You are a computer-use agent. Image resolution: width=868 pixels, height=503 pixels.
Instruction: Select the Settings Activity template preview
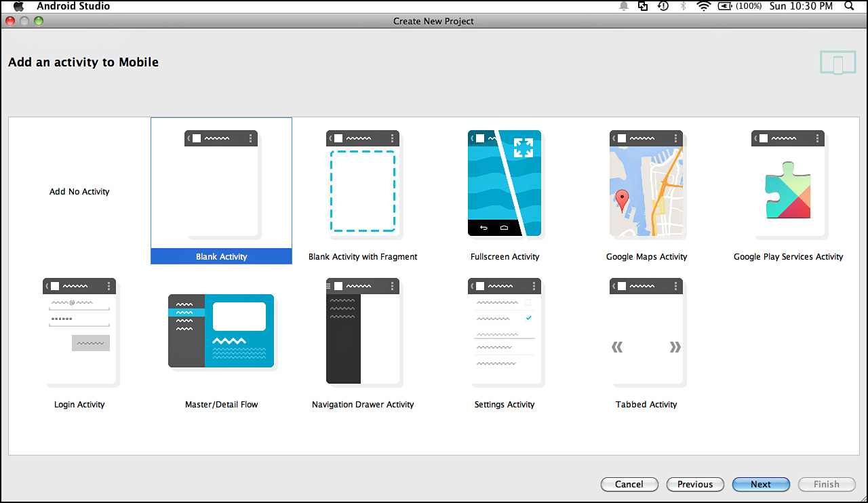[506, 331]
